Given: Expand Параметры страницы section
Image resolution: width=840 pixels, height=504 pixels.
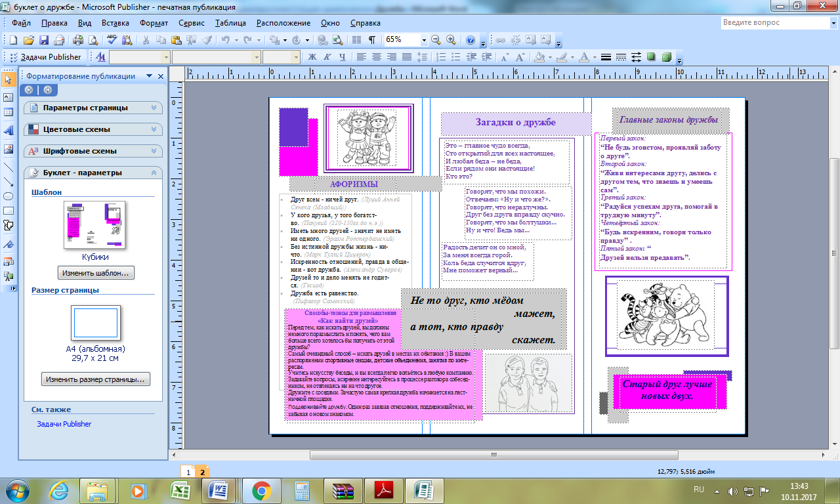Looking at the screenshot, I should click(x=93, y=108).
